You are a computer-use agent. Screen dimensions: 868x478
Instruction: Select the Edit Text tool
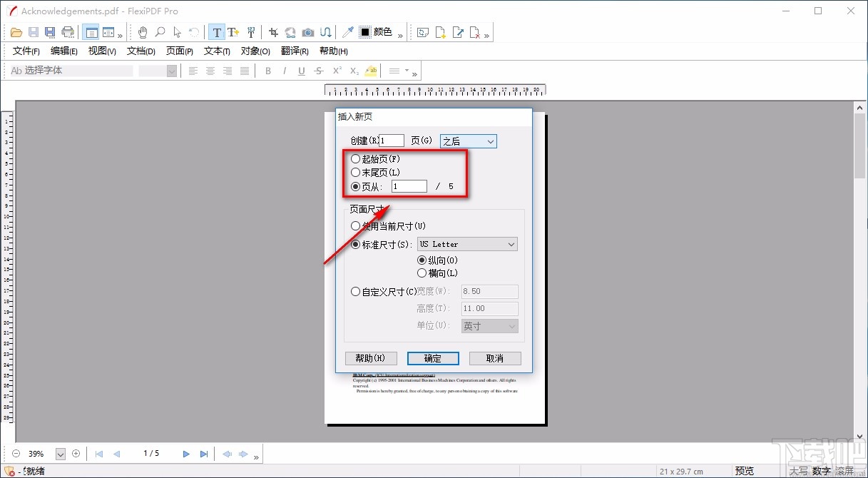218,32
